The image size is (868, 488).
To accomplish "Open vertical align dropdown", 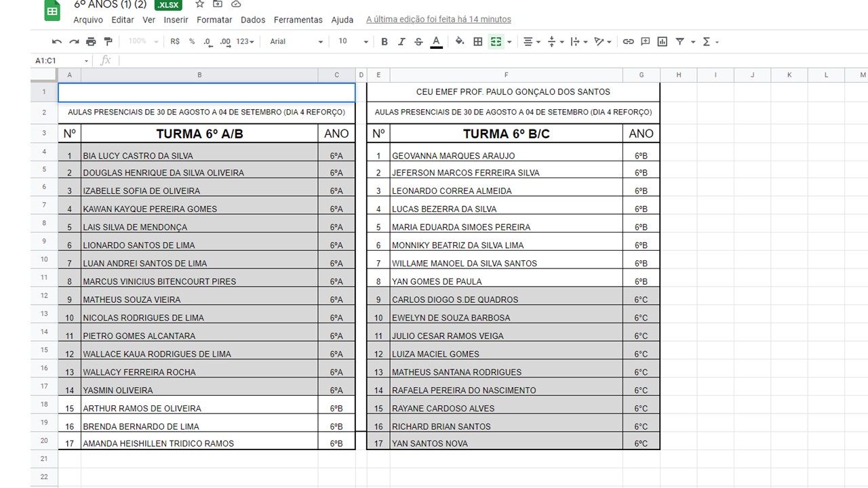I will 555,42.
